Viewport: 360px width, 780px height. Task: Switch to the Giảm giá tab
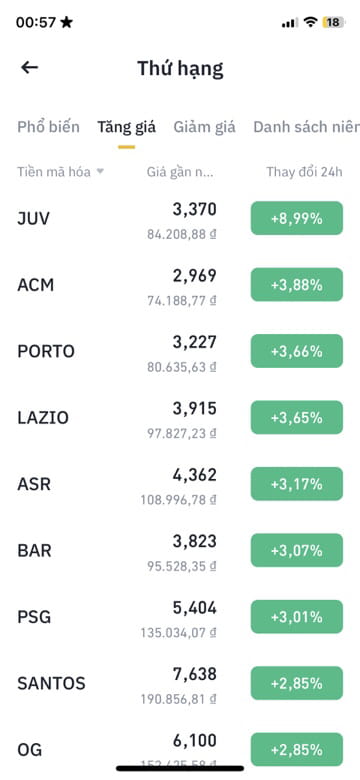pyautogui.click(x=204, y=127)
